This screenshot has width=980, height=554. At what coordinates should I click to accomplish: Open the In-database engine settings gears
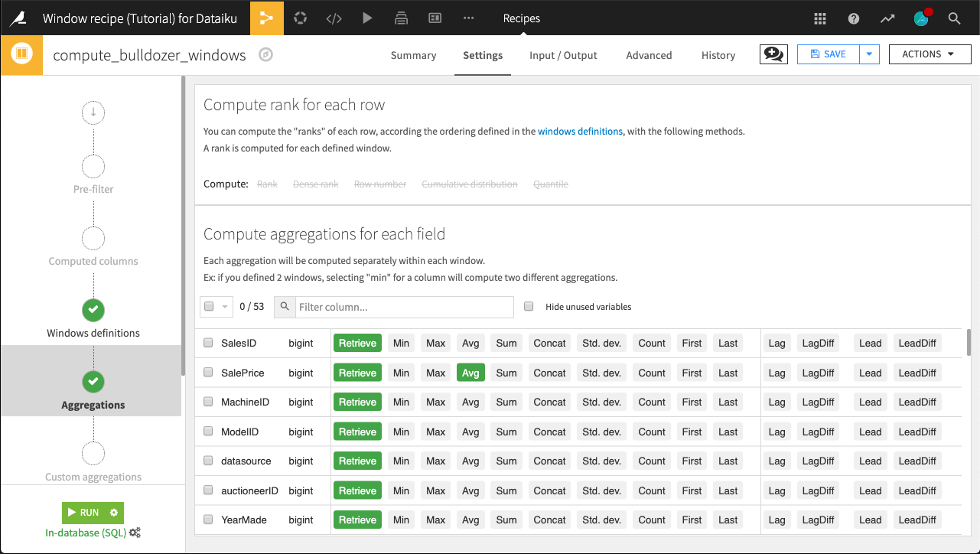pyautogui.click(x=135, y=533)
